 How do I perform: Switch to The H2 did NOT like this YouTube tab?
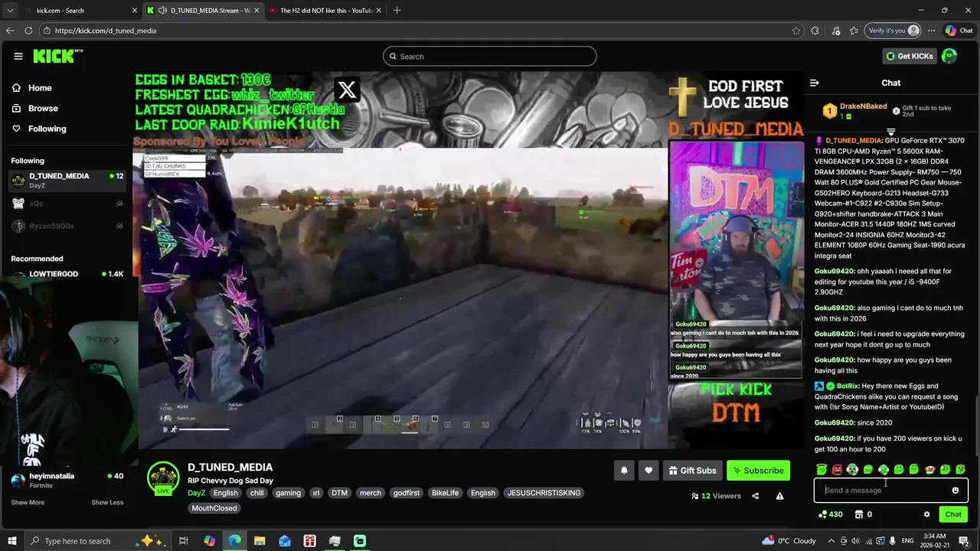coord(325,11)
